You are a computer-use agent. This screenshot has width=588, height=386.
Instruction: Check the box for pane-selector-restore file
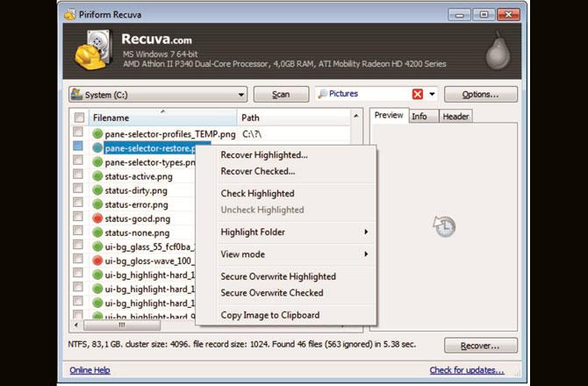pyautogui.click(x=78, y=146)
